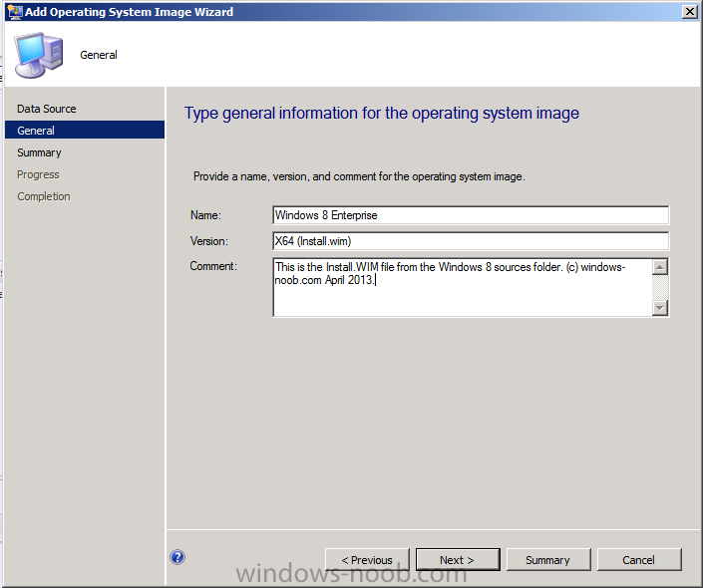This screenshot has width=703, height=588.
Task: Click the computer image icon in header
Action: pos(39,55)
